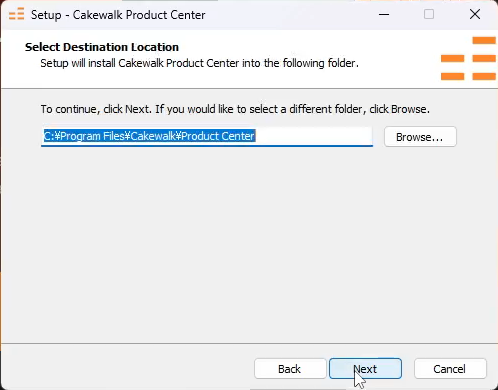Viewport: 498px width, 390px height.
Task: Click the empty space left of the Back button
Action: pyautogui.click(x=127, y=369)
